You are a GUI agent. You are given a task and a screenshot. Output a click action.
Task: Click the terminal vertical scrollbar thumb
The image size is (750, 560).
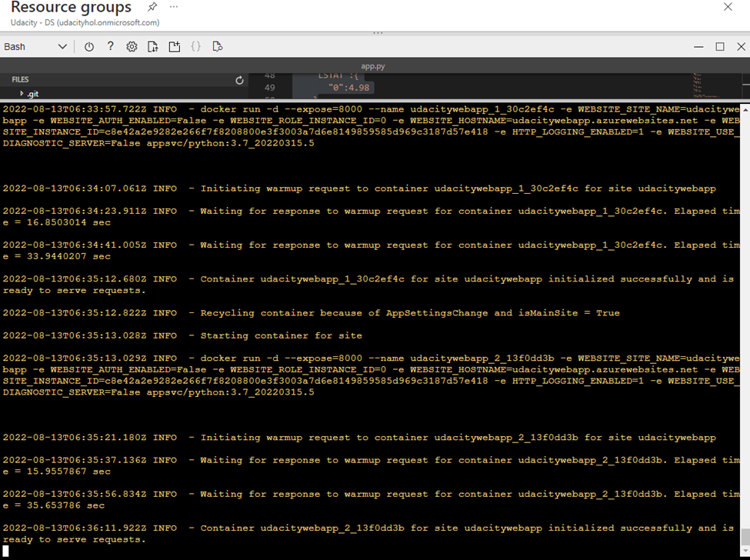click(745, 536)
